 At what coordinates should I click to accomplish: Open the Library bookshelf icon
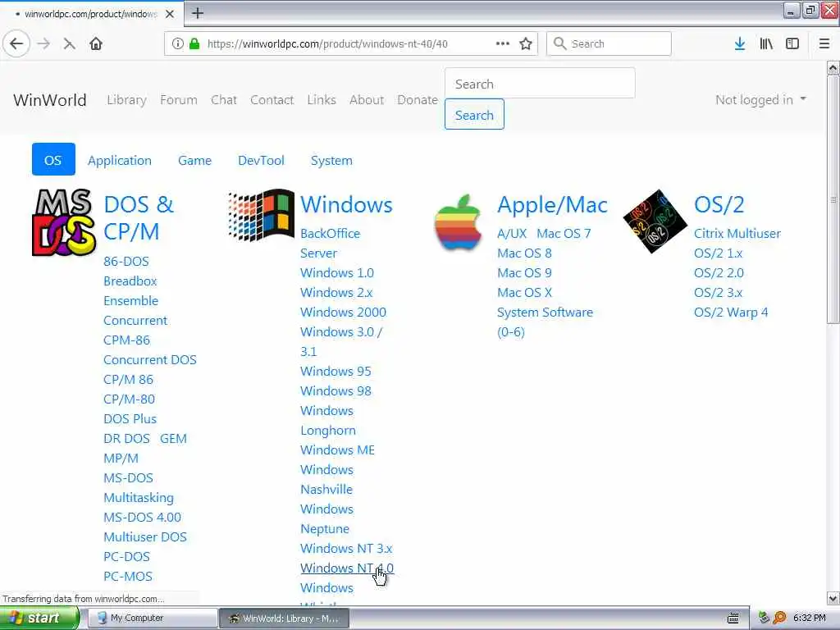[766, 43]
